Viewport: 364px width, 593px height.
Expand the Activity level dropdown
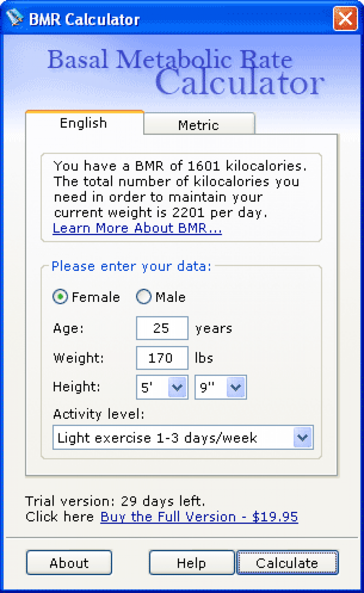[x=303, y=438]
